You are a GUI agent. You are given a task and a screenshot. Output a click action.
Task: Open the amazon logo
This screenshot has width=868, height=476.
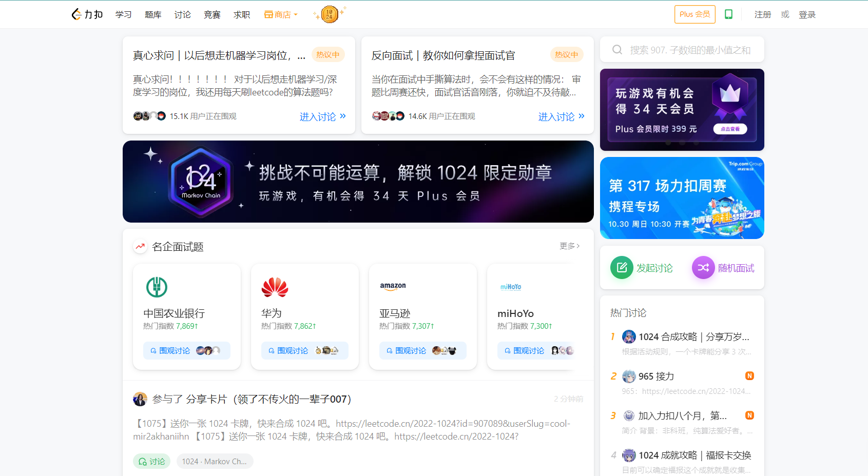pyautogui.click(x=393, y=286)
